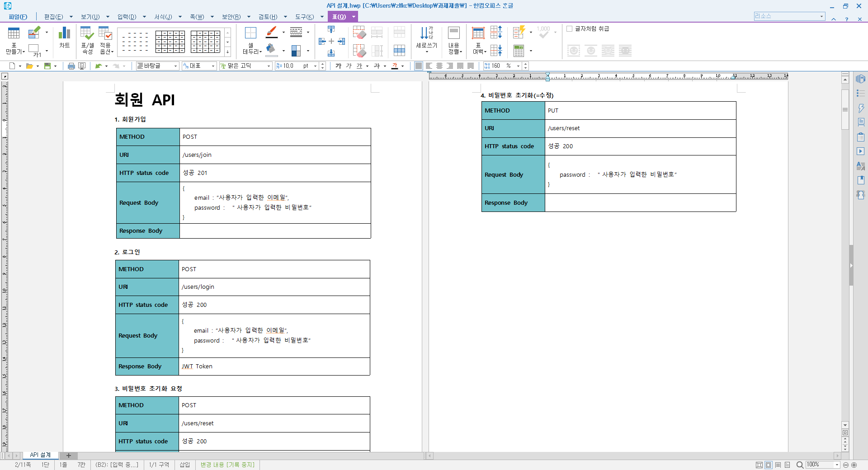Zoom out with the minus button
The image size is (868, 470).
tap(846, 465)
